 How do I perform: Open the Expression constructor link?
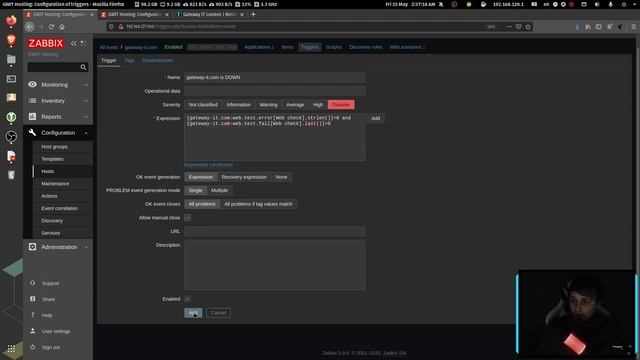pyautogui.click(x=209, y=165)
